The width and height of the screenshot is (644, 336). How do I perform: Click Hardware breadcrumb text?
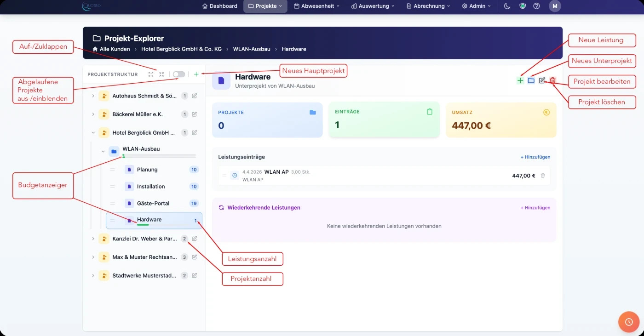coord(294,49)
